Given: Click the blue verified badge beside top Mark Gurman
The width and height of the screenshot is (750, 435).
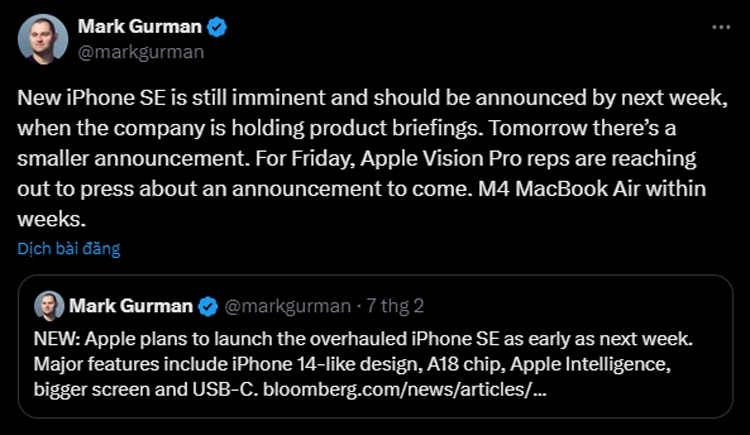Looking at the screenshot, I should 217,27.
